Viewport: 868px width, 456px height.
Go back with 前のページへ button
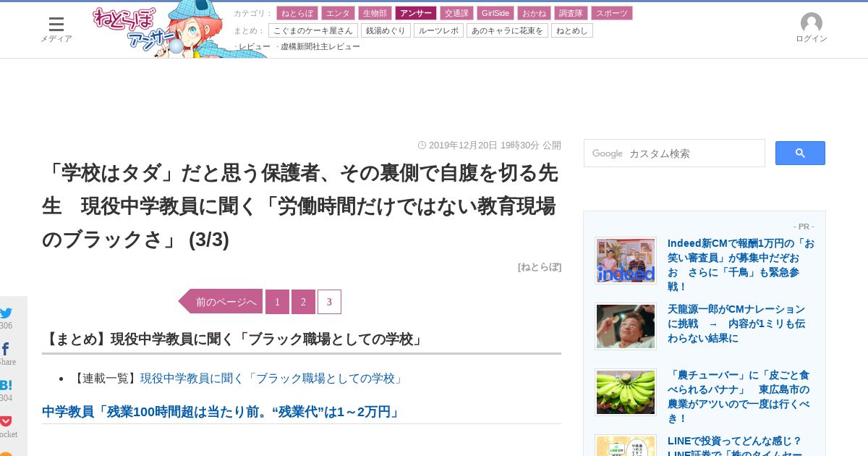pyautogui.click(x=221, y=302)
